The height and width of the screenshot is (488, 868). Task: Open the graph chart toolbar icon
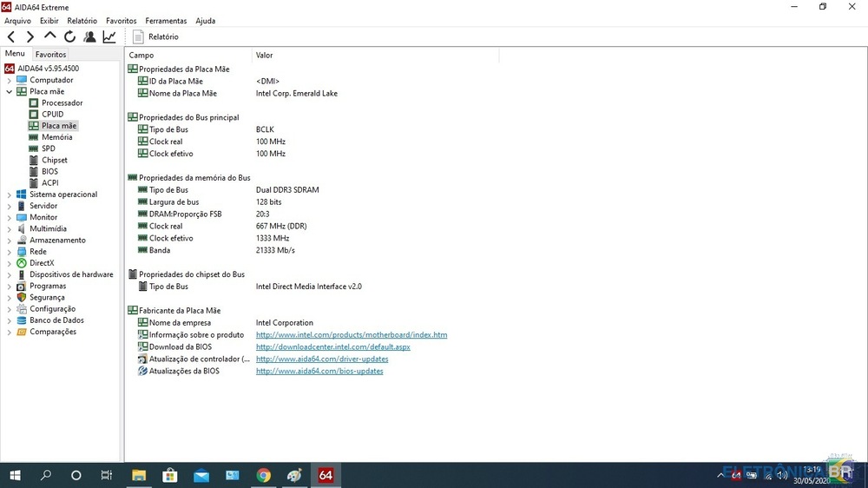109,36
